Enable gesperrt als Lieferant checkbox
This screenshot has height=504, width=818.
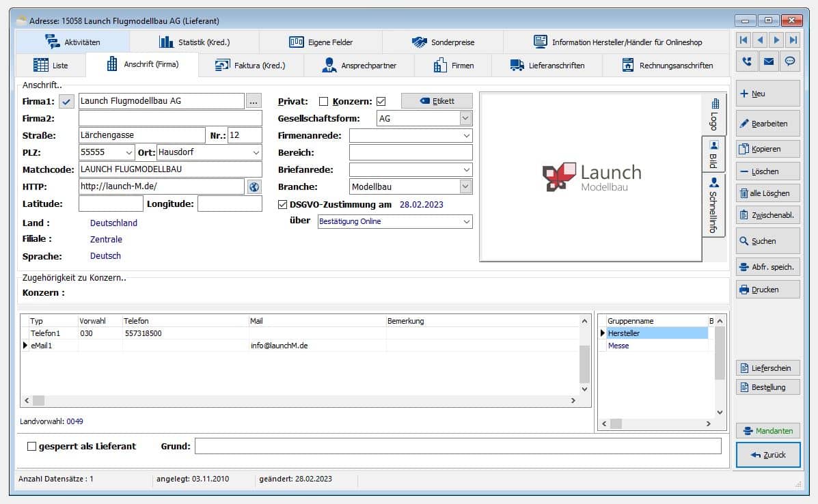(31, 446)
